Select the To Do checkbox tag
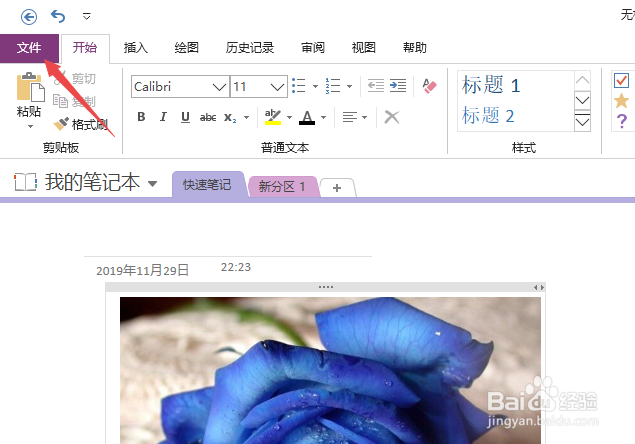Viewport: 635px width, 444px height. click(621, 81)
